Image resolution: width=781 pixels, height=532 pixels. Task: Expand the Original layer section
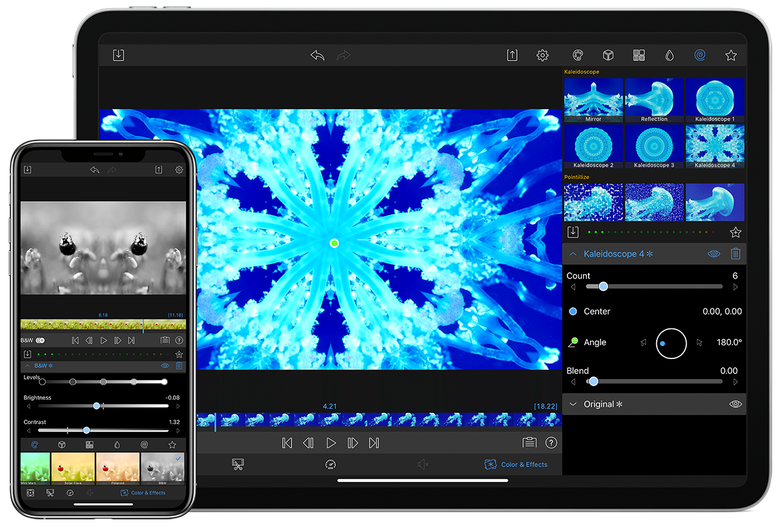pyautogui.click(x=572, y=405)
